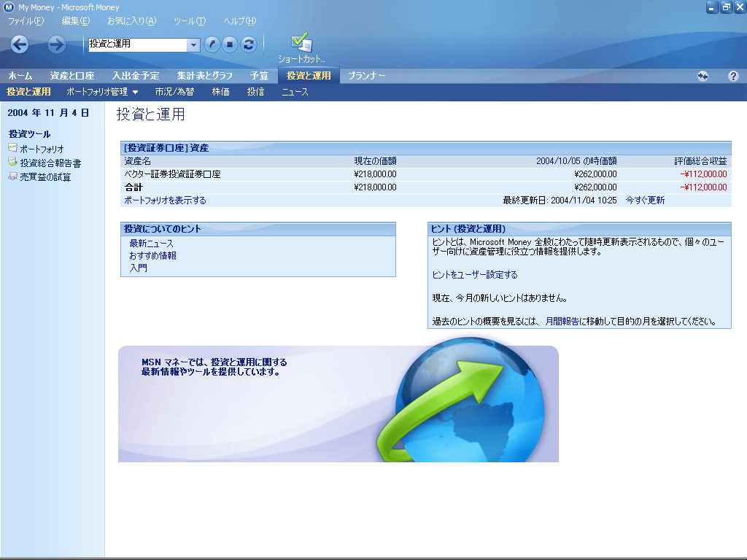Open the お気に入り(A) menu
Screen dimensions: 747x560
click(x=131, y=21)
